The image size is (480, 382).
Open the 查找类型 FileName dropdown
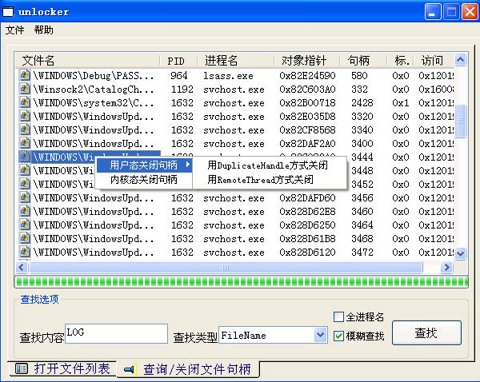(320, 335)
